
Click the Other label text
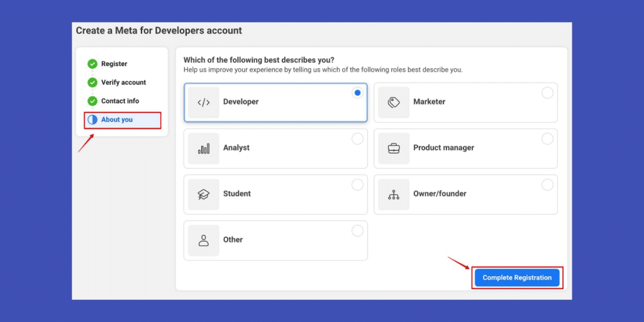click(233, 240)
